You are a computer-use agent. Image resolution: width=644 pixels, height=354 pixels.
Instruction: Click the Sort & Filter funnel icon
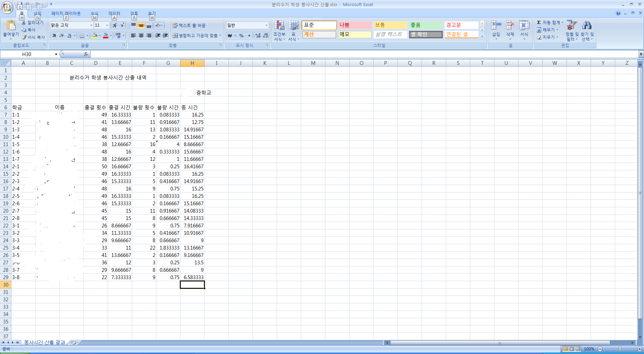(x=572, y=26)
